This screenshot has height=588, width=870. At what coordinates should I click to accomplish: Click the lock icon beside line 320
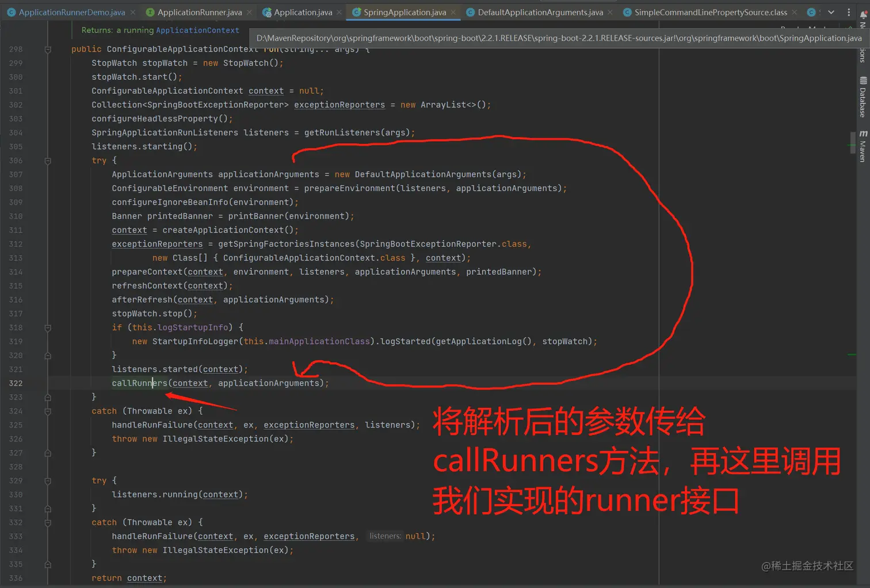coord(47,355)
